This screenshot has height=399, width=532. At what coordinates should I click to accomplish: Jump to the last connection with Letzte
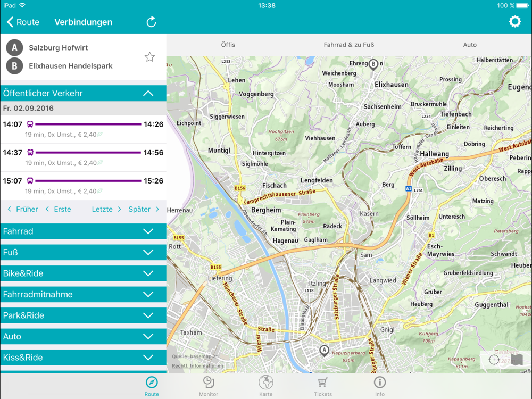tap(106, 209)
